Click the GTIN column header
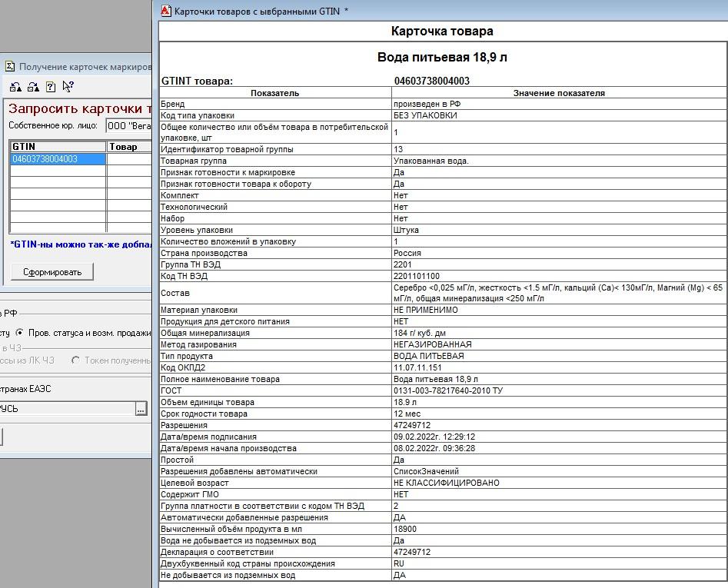 [58, 147]
